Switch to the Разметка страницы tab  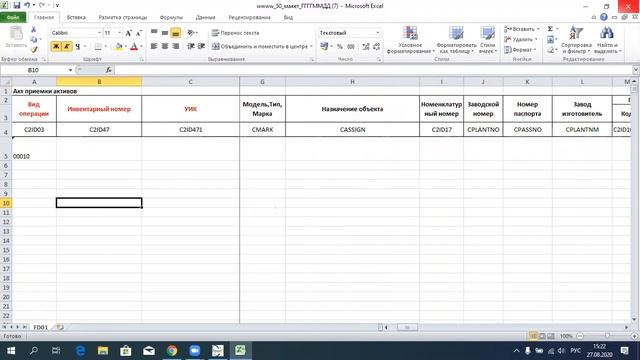(122, 18)
